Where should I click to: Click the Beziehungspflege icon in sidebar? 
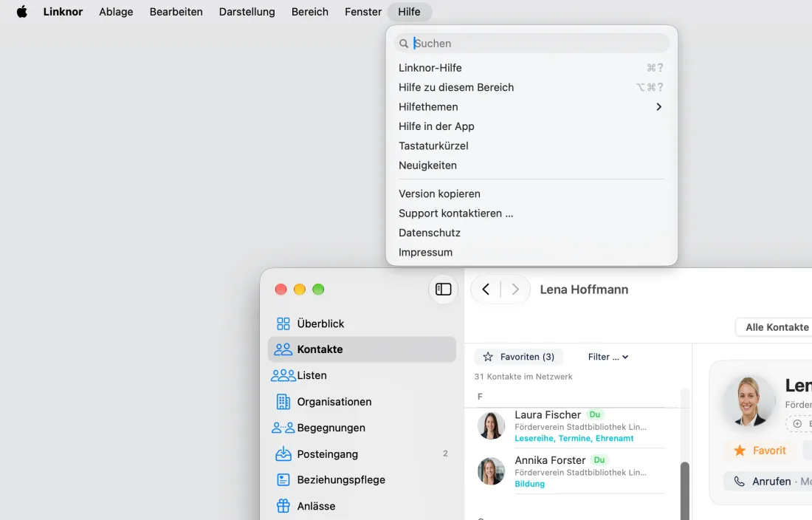coord(283,480)
